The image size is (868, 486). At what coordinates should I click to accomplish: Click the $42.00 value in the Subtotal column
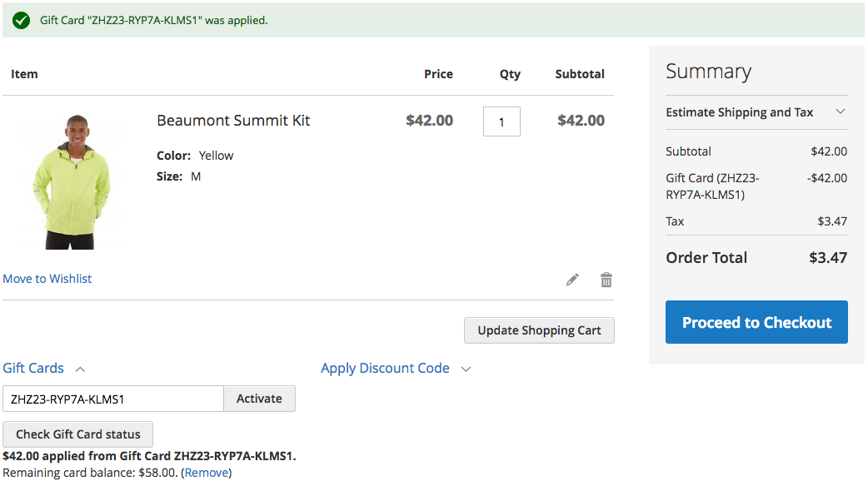click(x=581, y=121)
